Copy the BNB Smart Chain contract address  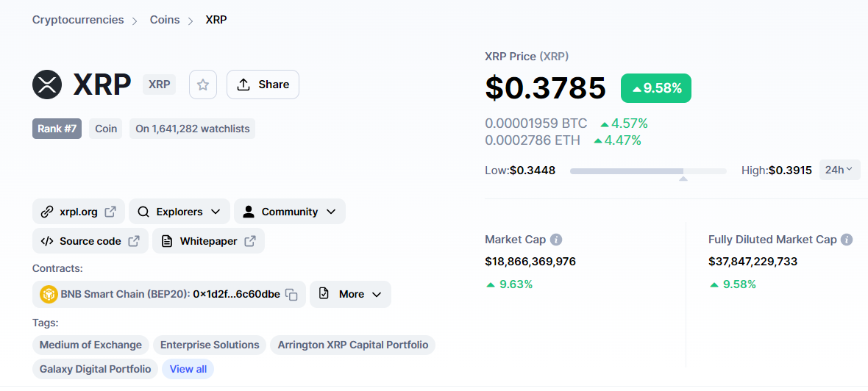click(x=292, y=295)
